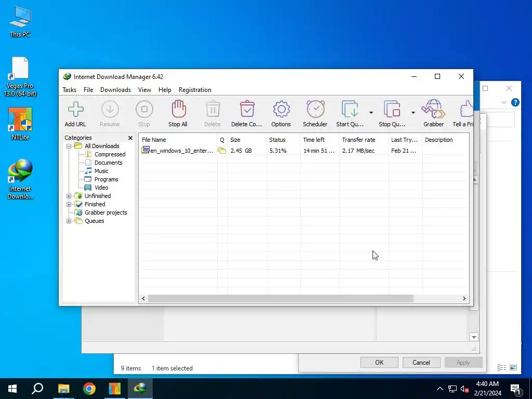Sort by Time left column header

pyautogui.click(x=320, y=140)
